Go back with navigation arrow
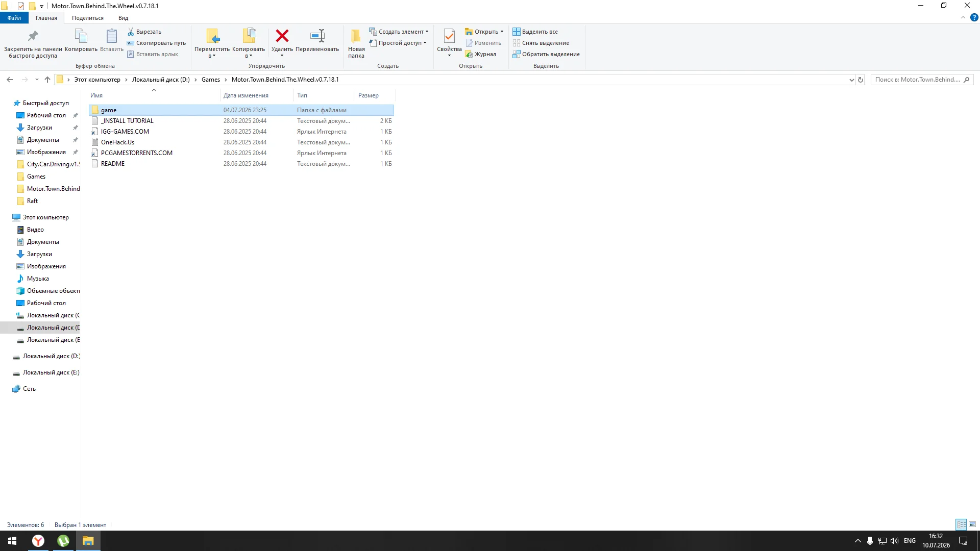Screen dimensions: 980x551 (10, 80)
